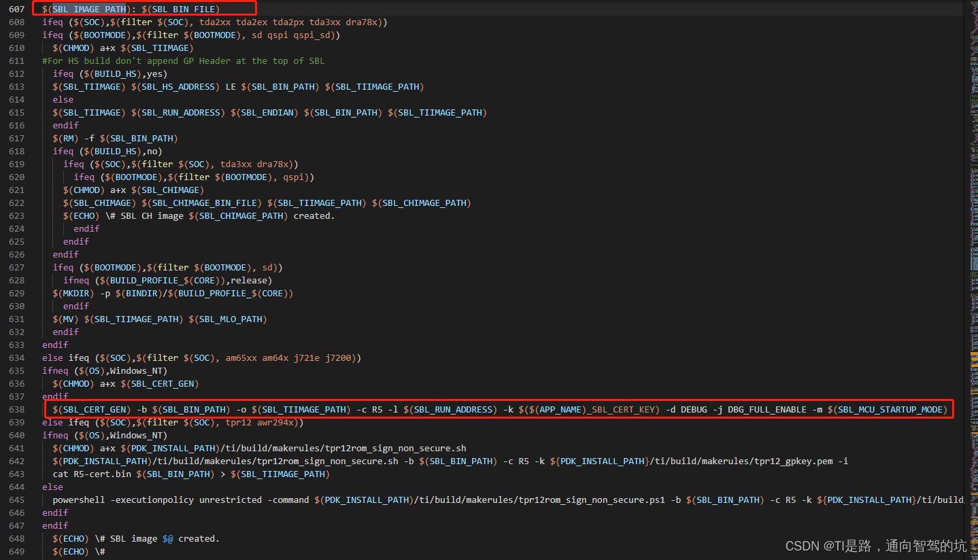
Task: Click the 'release' word on line 628
Action: tap(249, 280)
